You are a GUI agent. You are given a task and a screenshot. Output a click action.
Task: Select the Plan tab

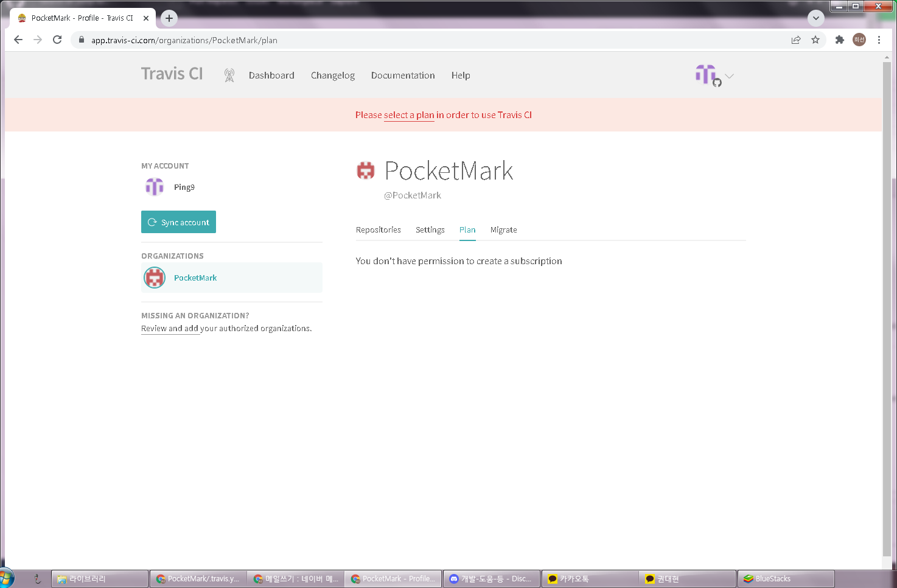pyautogui.click(x=467, y=230)
